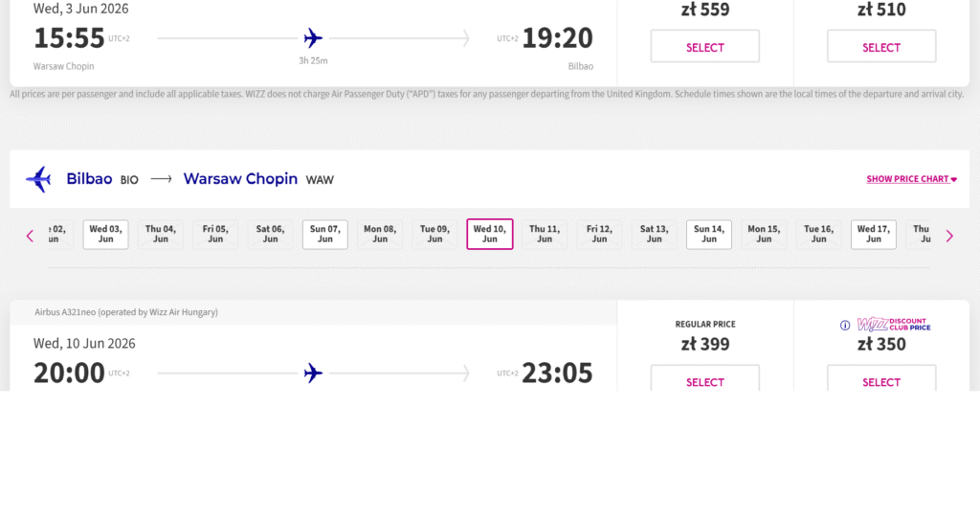Image resolution: width=980 pixels, height=520 pixels.
Task: Select the Wed 03 Jun date tab
Action: [x=105, y=235]
